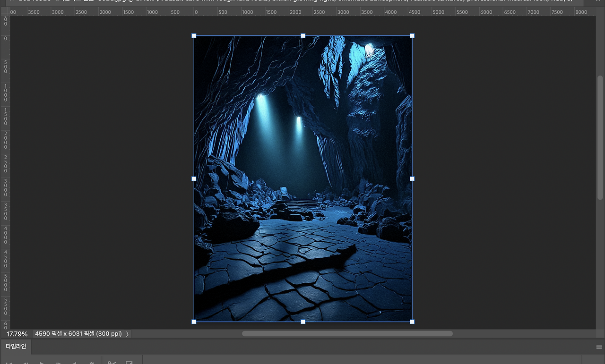Click the middle-left transform edge handle

pos(194,179)
